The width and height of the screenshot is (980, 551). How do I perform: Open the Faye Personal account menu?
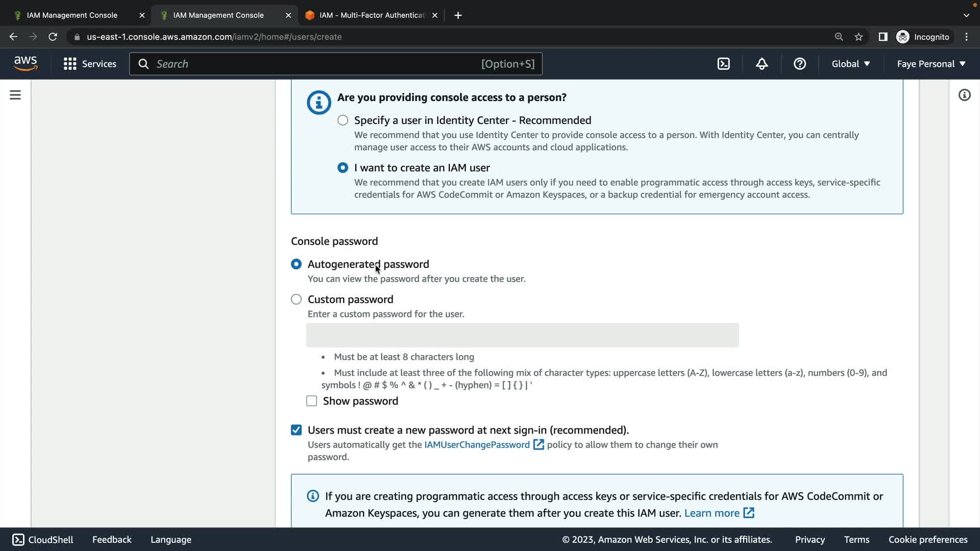(x=931, y=64)
